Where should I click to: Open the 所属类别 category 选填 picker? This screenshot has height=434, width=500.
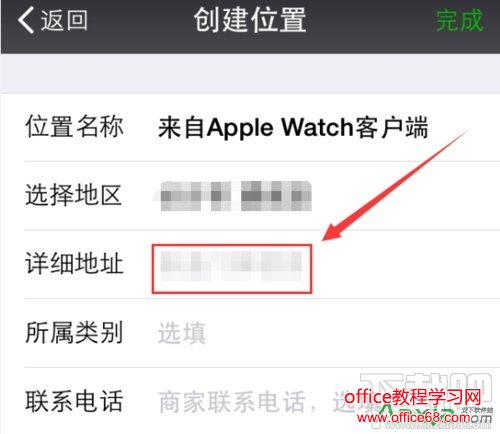[x=182, y=333]
